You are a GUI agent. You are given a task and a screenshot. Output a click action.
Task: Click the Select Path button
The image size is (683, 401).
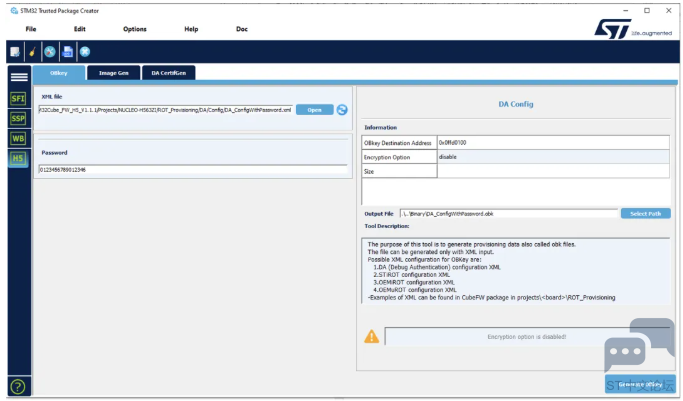646,214
